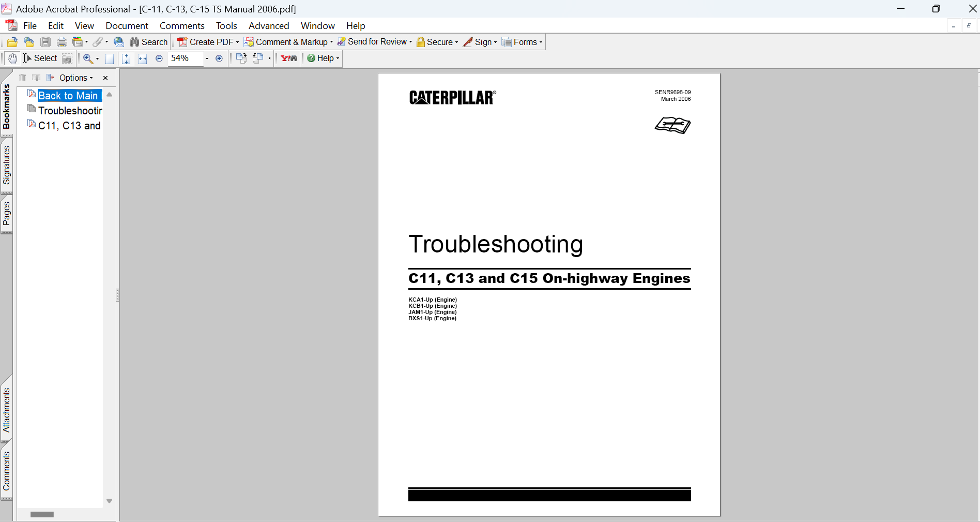Click the Email globe envelope icon

119,42
